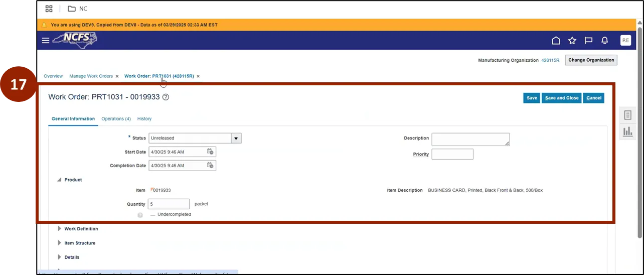Image resolution: width=644 pixels, height=275 pixels.
Task: Switch to the Overview tab
Action: coord(53,76)
